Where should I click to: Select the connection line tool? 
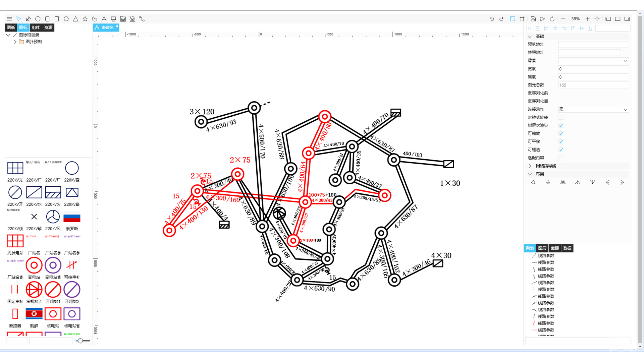(x=142, y=19)
